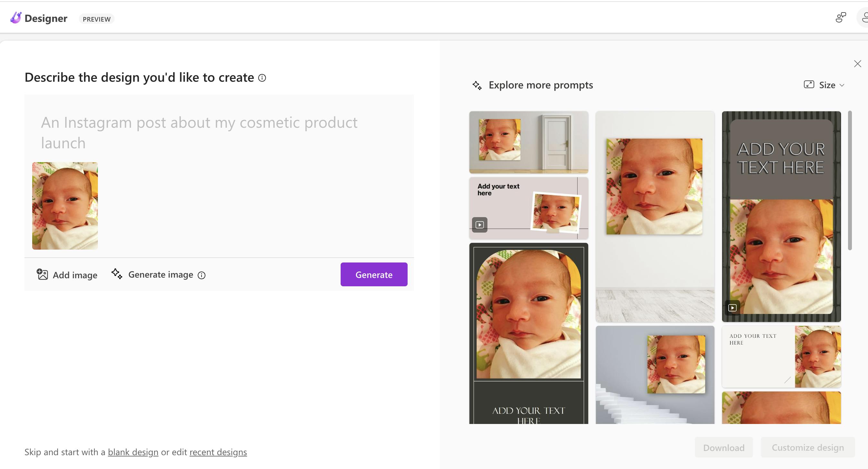Select the baby photo with door template
The image size is (868, 469).
click(528, 142)
